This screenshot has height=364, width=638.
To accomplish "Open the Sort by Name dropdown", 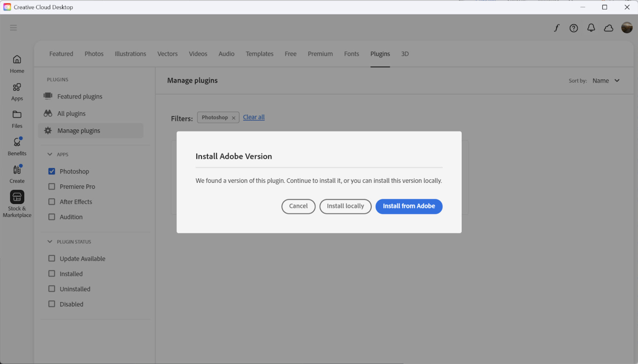I will tap(606, 81).
